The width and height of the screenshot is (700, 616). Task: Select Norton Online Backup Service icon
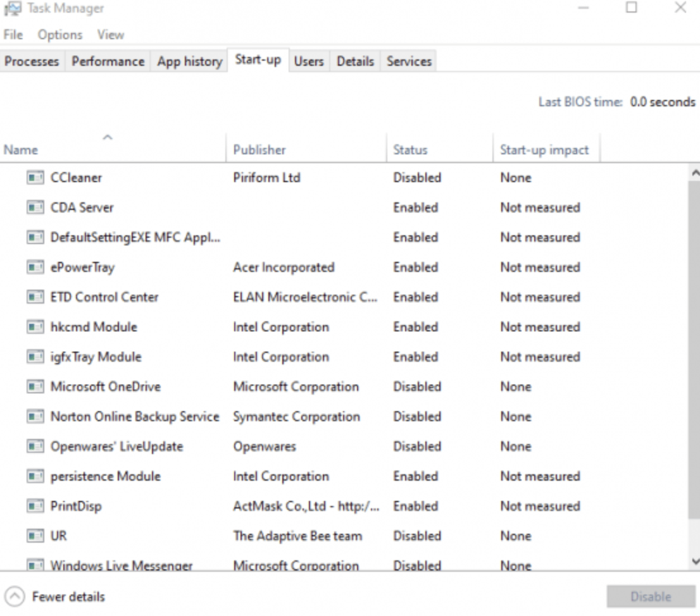[35, 417]
